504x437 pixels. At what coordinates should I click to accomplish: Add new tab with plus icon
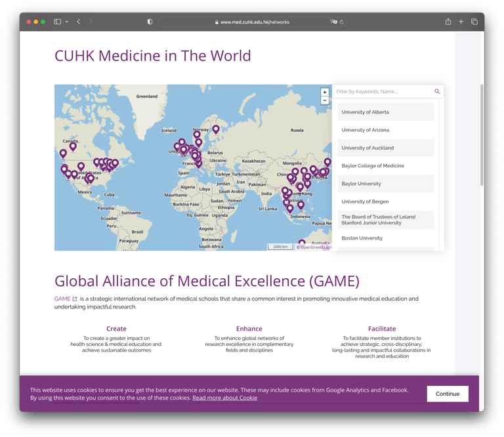pos(461,22)
